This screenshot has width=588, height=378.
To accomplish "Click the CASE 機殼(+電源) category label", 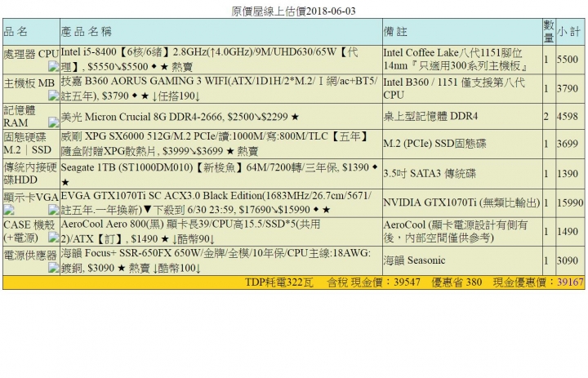I will coord(29,231).
